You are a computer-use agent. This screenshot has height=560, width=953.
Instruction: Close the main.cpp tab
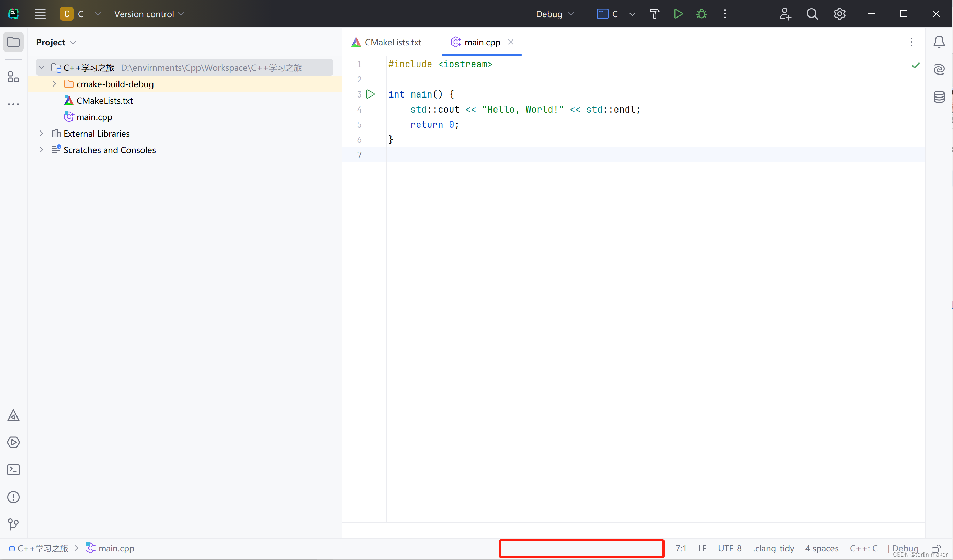click(511, 42)
